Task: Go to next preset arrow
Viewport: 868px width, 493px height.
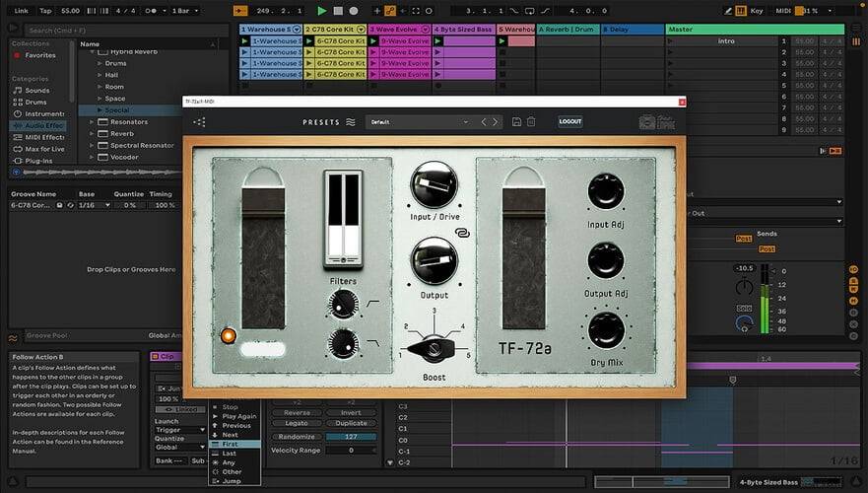Action: [496, 122]
